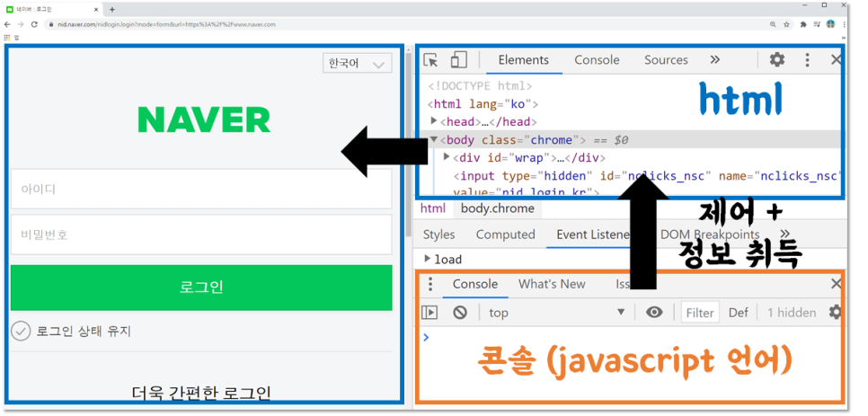Click the green 로그인 button
868x416 pixels.
(x=201, y=288)
